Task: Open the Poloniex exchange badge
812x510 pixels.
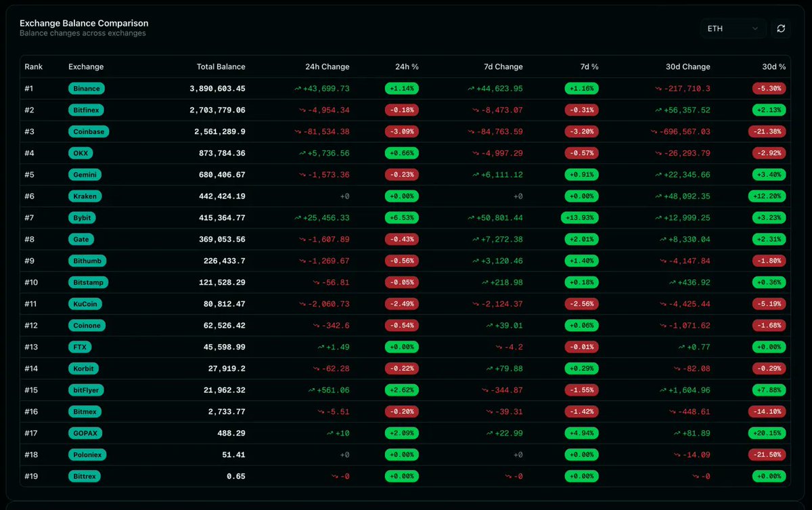Action: click(87, 455)
